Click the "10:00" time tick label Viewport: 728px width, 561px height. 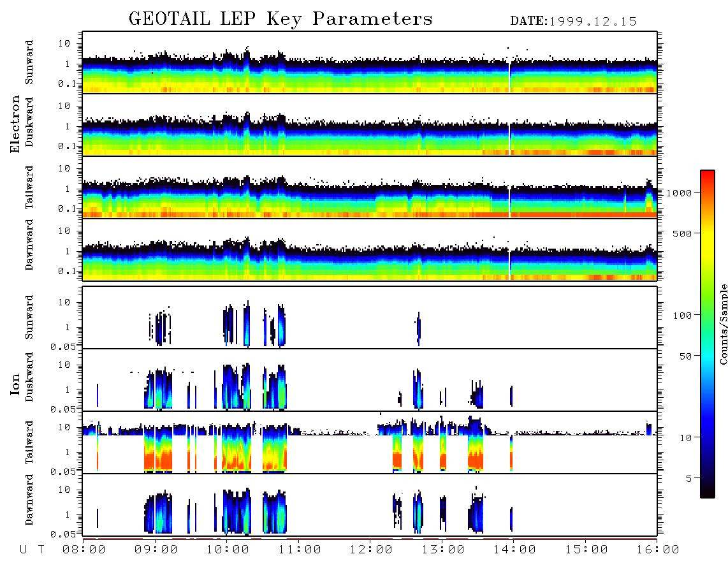(228, 550)
